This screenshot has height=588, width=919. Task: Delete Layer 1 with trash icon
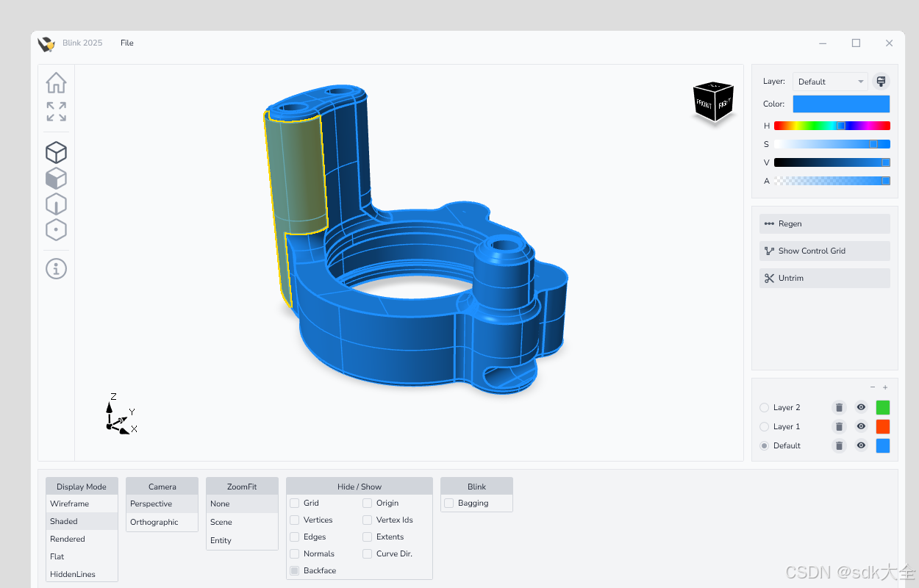(839, 426)
